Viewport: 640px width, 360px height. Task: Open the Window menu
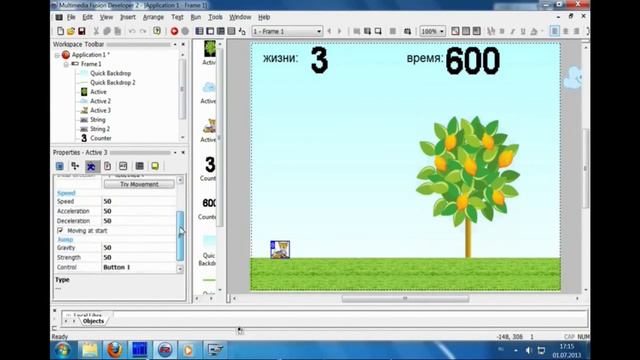(x=240, y=17)
